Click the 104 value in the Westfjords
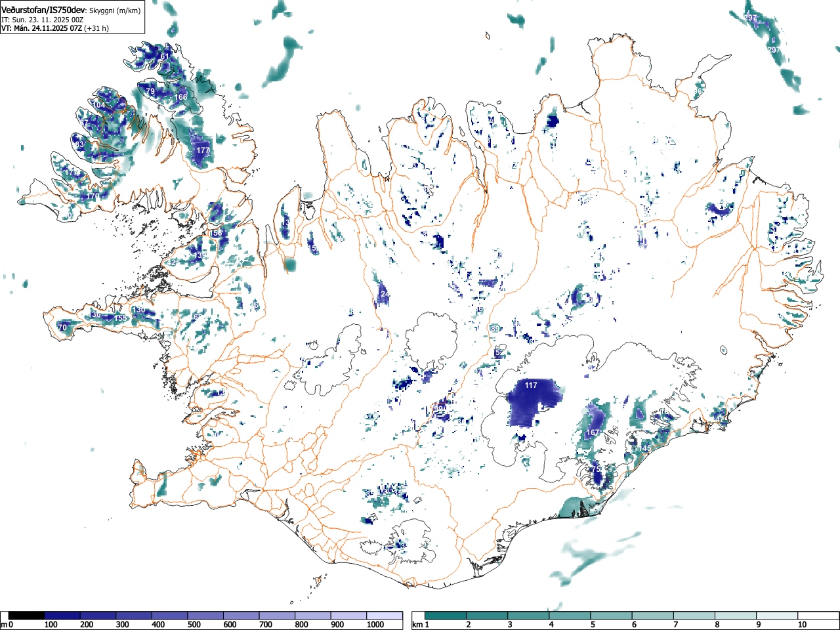Image resolution: width=840 pixels, height=630 pixels. pos(98,105)
